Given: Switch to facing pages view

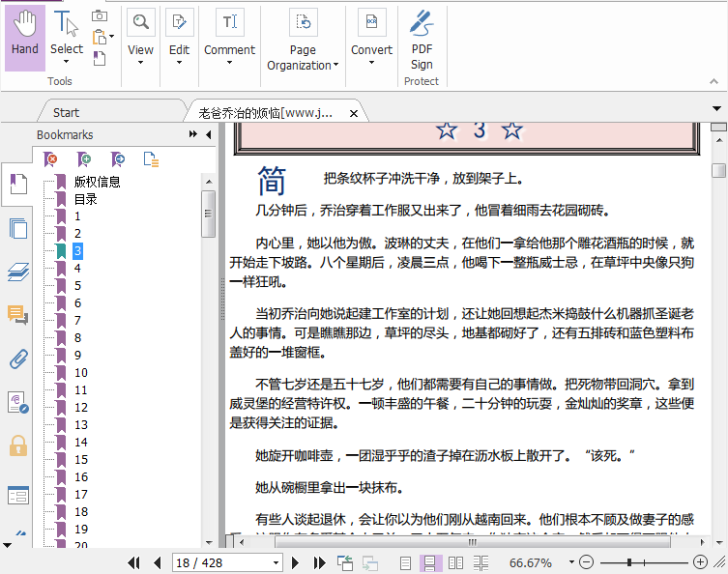Looking at the screenshot, I should coord(456,562).
